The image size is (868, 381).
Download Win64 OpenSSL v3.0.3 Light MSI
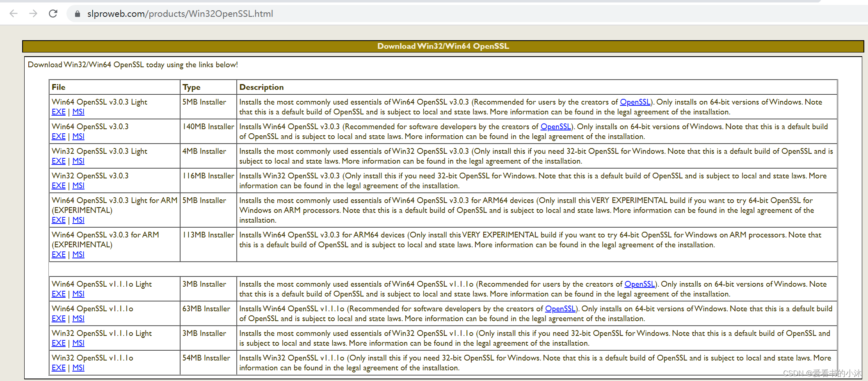click(78, 112)
